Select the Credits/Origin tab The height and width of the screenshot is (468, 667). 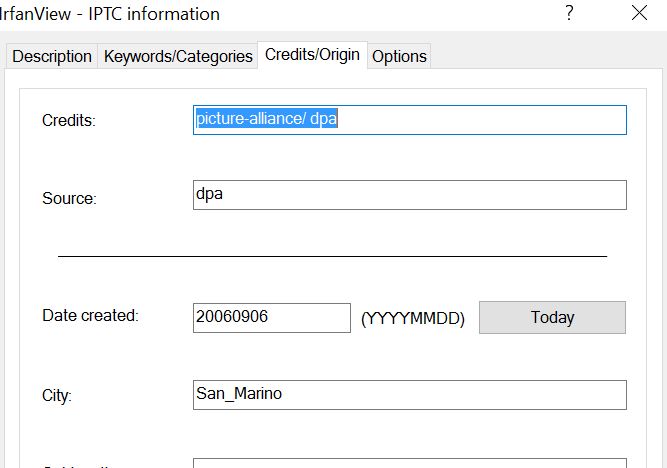click(x=312, y=54)
